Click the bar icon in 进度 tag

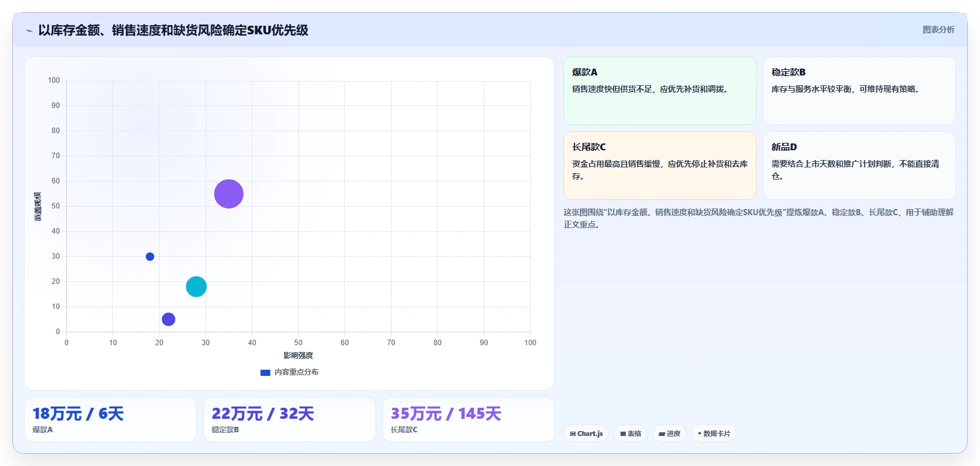click(x=662, y=434)
